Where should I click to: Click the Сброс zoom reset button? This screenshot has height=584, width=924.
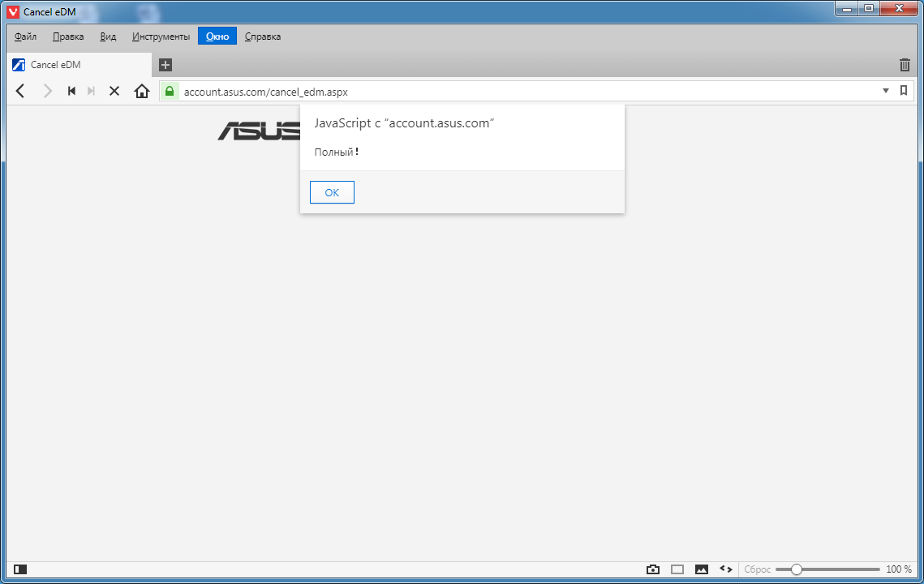coord(757,569)
